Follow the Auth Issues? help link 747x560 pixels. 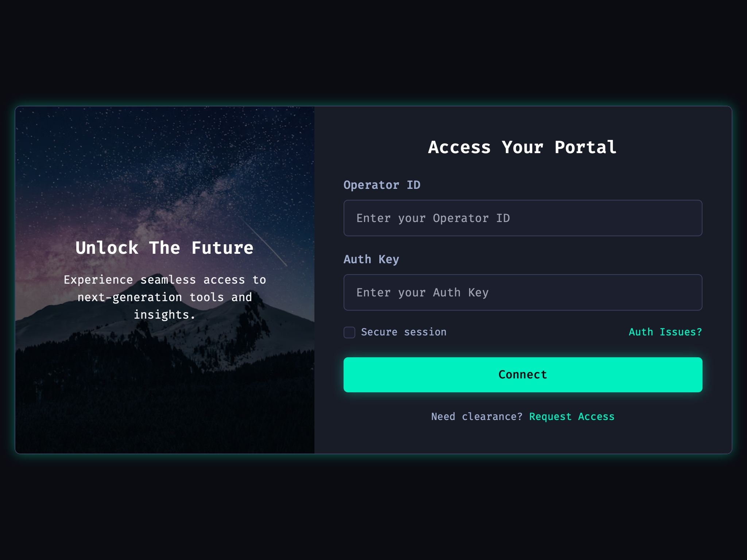665,332
